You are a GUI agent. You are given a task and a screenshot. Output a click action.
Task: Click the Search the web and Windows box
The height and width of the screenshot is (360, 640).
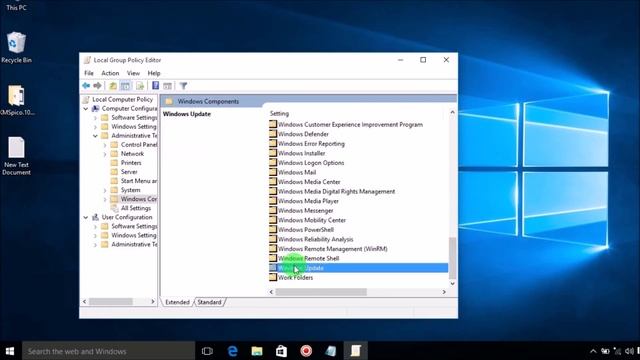(x=109, y=351)
